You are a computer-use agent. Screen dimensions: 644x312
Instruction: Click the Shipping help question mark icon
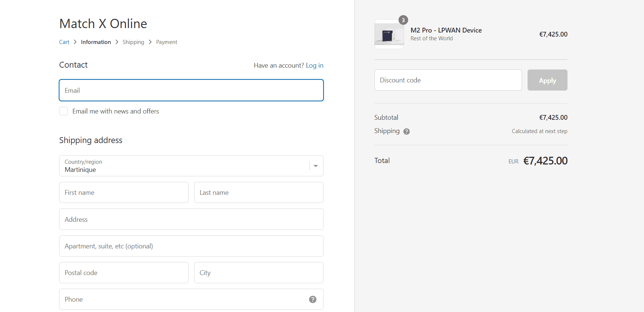407,131
